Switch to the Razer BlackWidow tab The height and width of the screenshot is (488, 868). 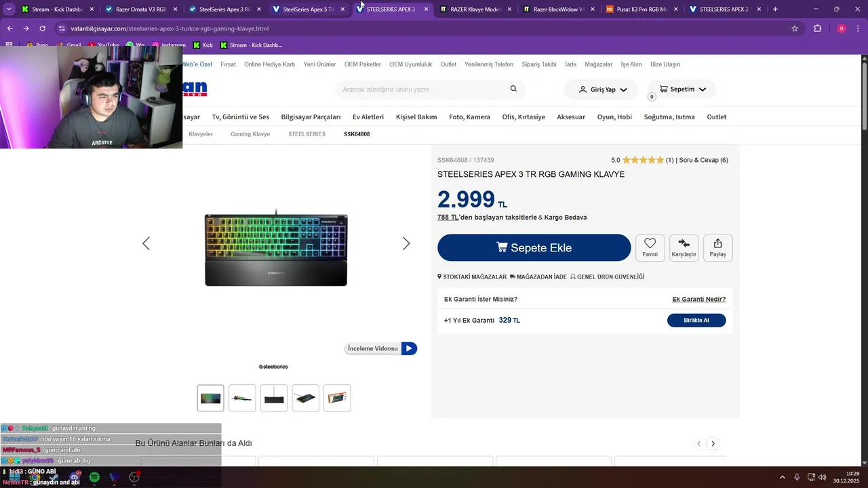[x=554, y=9]
